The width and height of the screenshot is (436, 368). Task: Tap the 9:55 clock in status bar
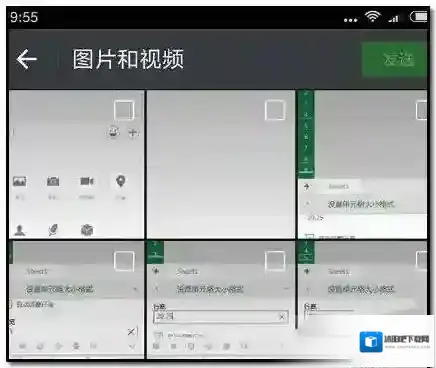(24, 17)
